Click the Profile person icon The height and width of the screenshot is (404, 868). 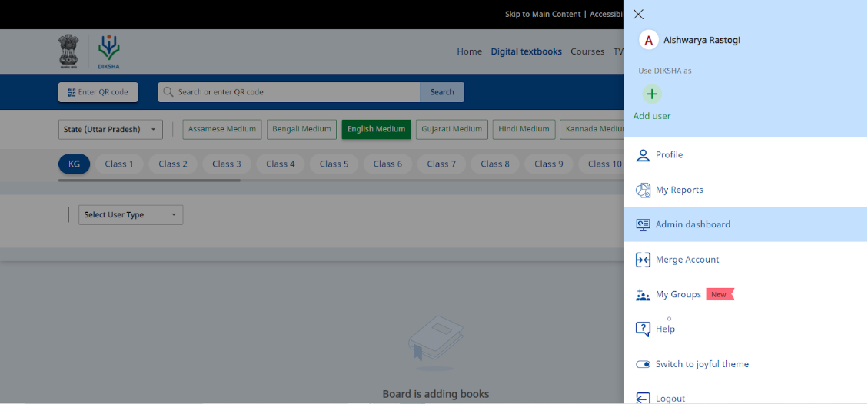click(643, 155)
